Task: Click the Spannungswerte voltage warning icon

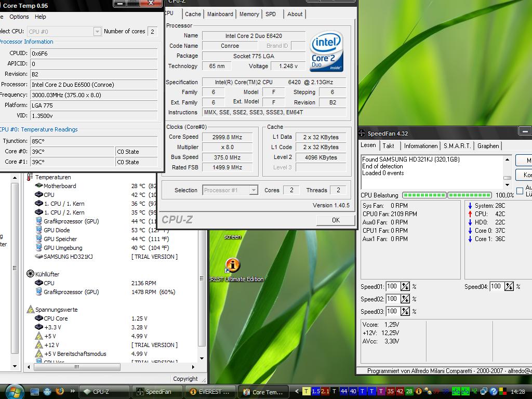Action: 30,310
